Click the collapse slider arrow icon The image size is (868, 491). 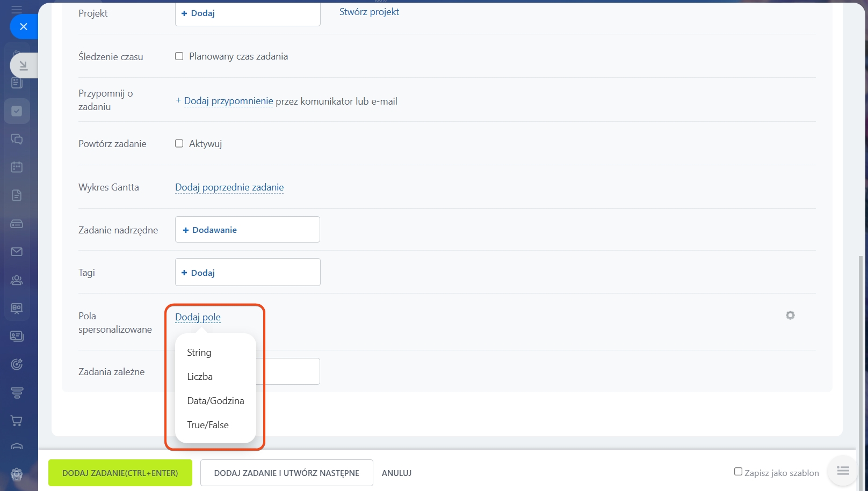tap(24, 65)
